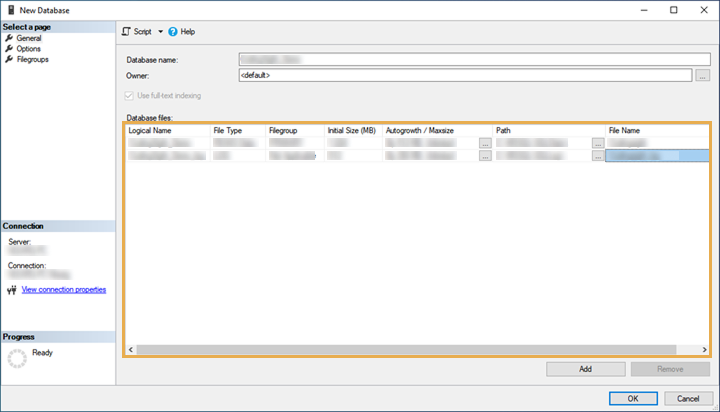
Task: Click the Logical Name column header
Action: (150, 131)
